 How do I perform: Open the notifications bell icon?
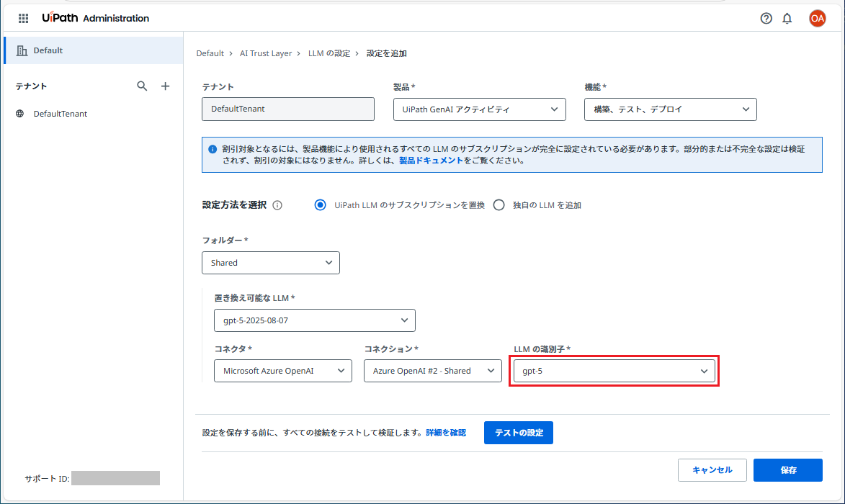click(787, 18)
